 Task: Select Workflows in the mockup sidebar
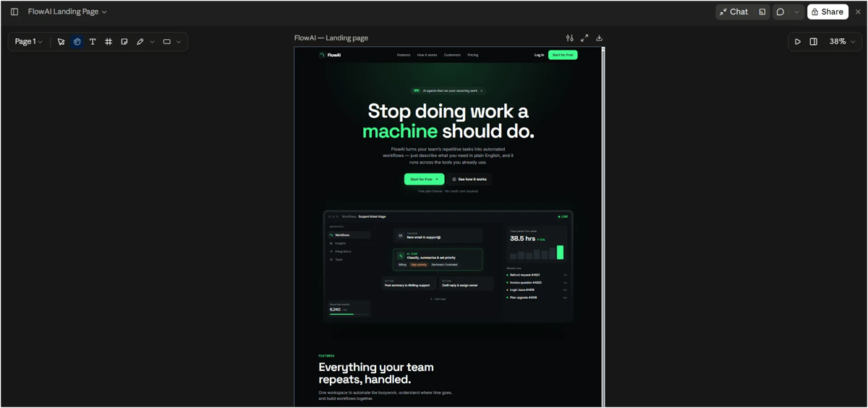pos(349,235)
